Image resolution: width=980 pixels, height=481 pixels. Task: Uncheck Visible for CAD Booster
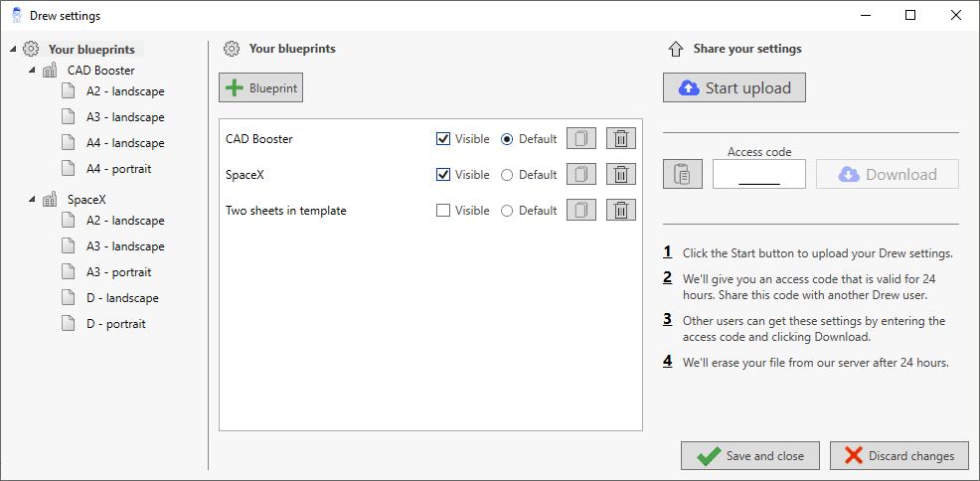443,139
